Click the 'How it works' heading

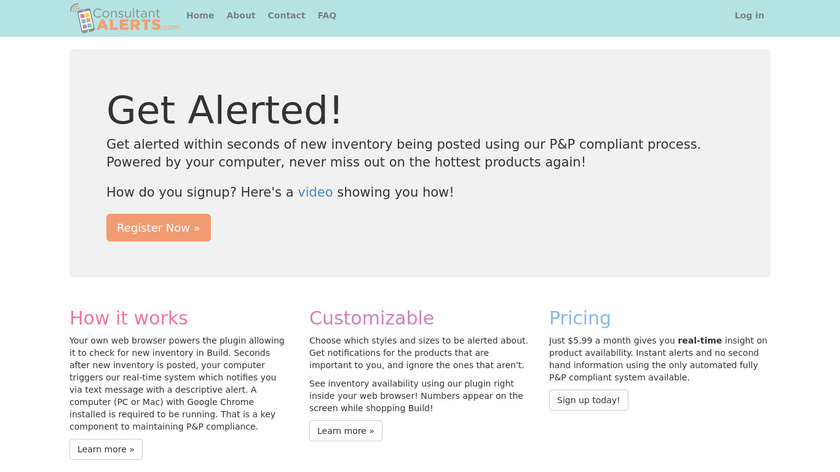pyautogui.click(x=129, y=318)
